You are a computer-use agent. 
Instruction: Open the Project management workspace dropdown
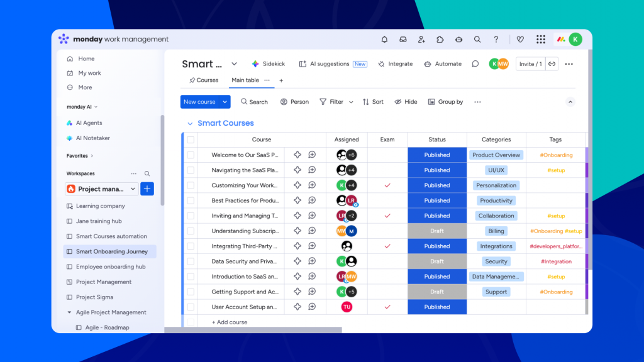133,189
